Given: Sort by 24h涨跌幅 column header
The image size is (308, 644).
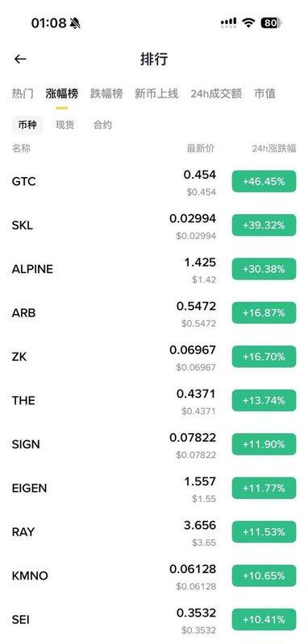Looking at the screenshot, I should 274,149.
